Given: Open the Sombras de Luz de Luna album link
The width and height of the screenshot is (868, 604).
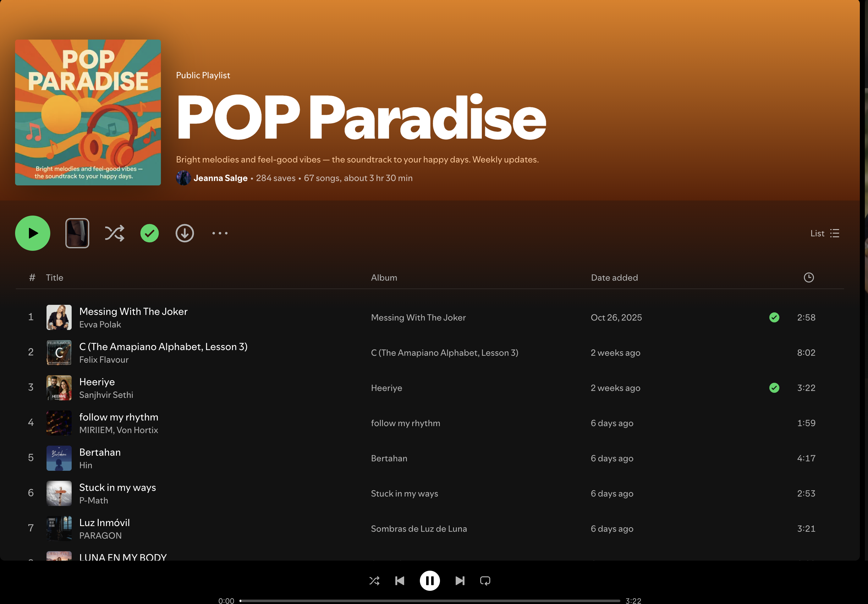Looking at the screenshot, I should [419, 529].
